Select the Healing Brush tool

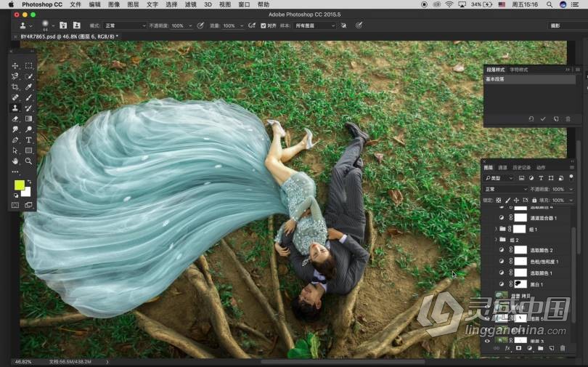click(x=15, y=97)
